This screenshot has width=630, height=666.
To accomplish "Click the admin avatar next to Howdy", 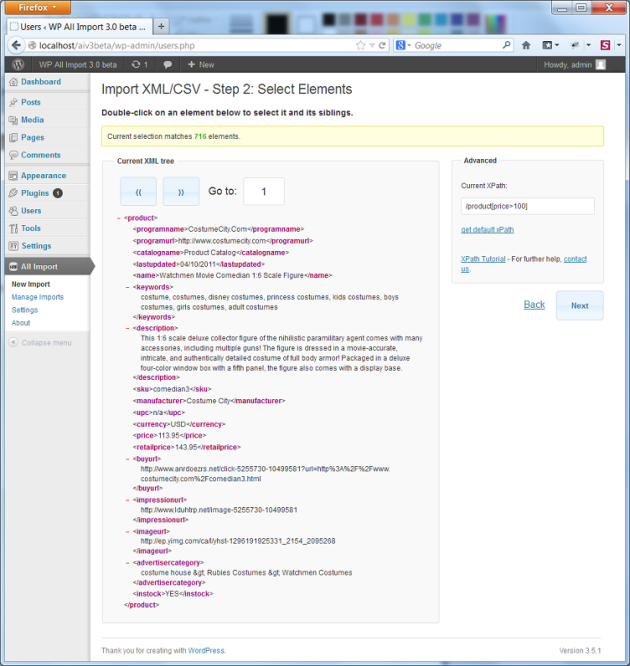I will coord(600,65).
